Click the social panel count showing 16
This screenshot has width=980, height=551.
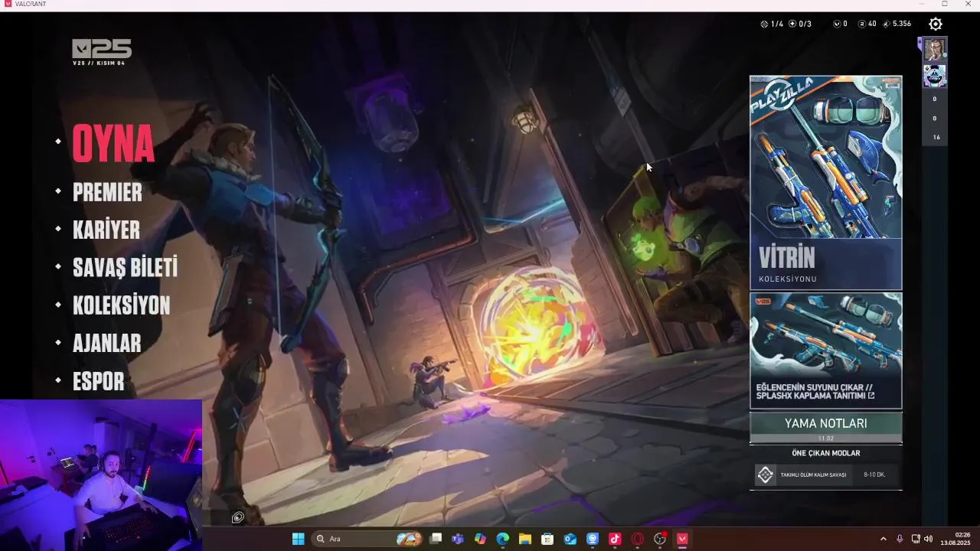coord(936,138)
